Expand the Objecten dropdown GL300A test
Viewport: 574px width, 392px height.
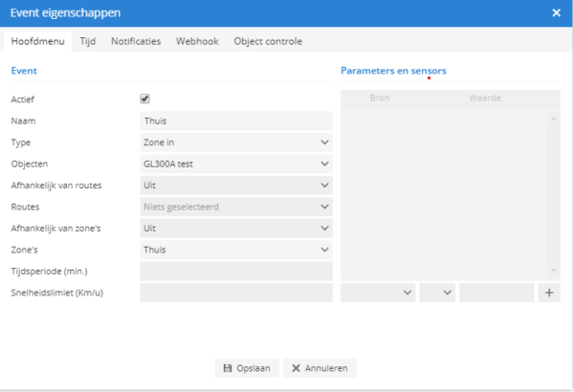click(236, 164)
